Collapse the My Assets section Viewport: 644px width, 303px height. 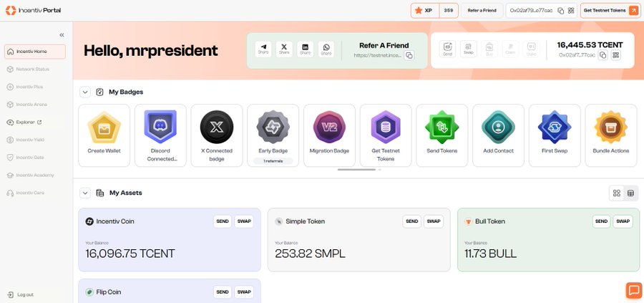coord(85,193)
